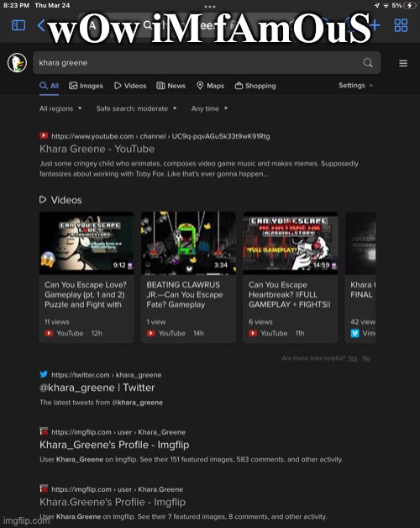Open the Settings dropdown
Image resolution: width=420 pixels, height=528 pixels.
(355, 86)
